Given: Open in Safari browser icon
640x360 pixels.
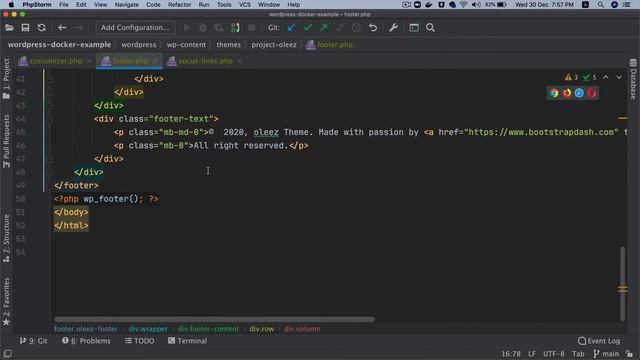Looking at the screenshot, I should [x=579, y=93].
